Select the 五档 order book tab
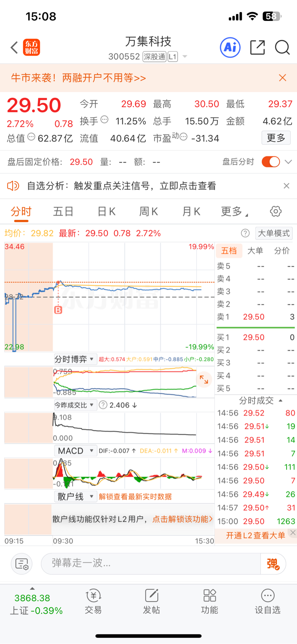Viewport: 297px width, 644px height. coord(229,251)
